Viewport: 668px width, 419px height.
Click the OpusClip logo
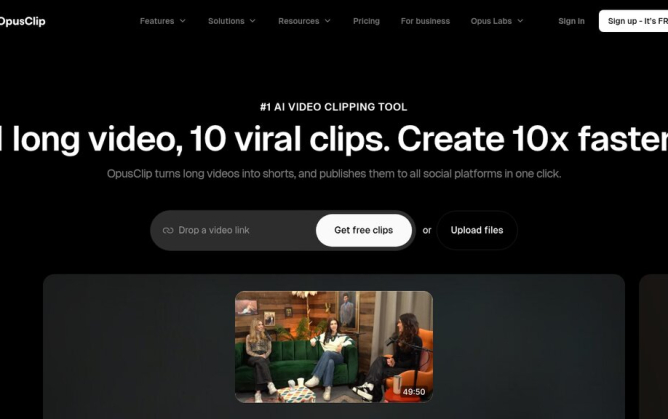(x=22, y=21)
